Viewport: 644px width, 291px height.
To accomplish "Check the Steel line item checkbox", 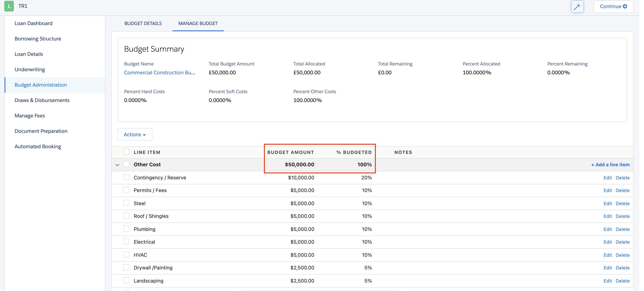I will [x=126, y=203].
